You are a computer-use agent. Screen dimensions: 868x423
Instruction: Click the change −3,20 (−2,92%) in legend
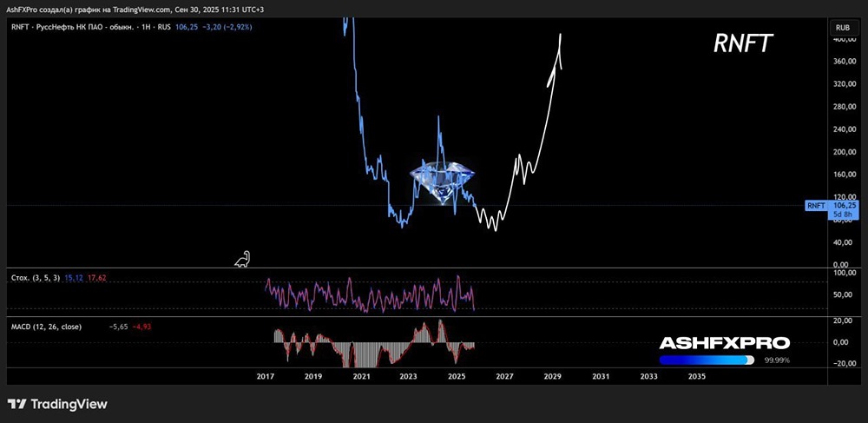click(227, 27)
